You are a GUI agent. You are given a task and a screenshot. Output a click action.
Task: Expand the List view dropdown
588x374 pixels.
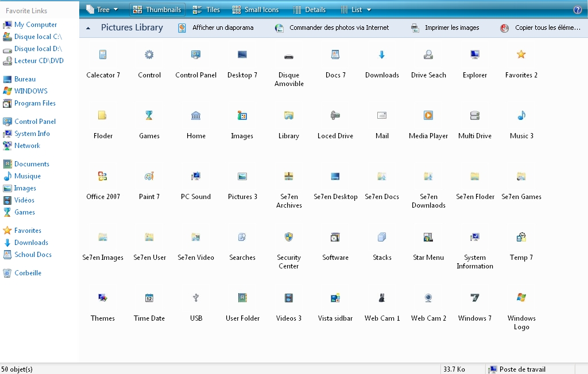pos(370,9)
